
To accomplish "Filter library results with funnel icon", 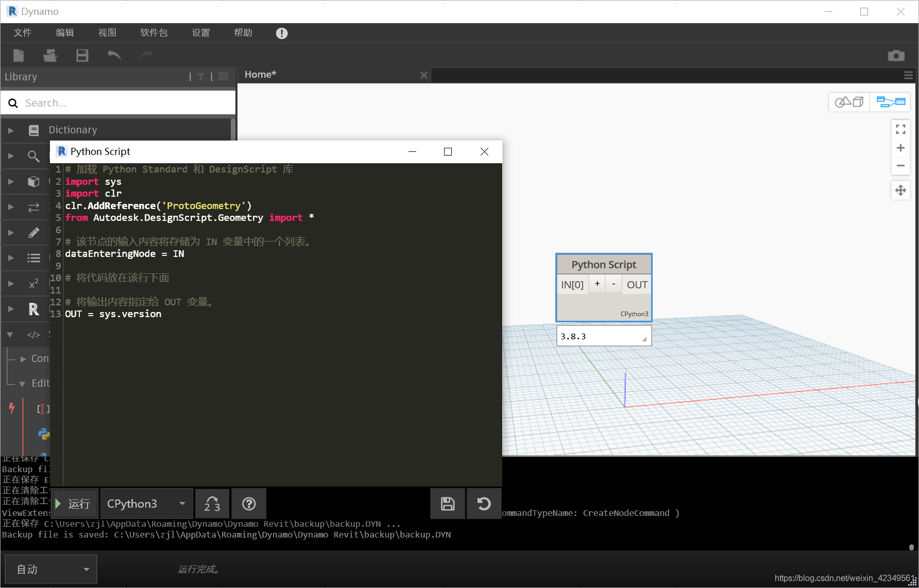I will tap(201, 77).
